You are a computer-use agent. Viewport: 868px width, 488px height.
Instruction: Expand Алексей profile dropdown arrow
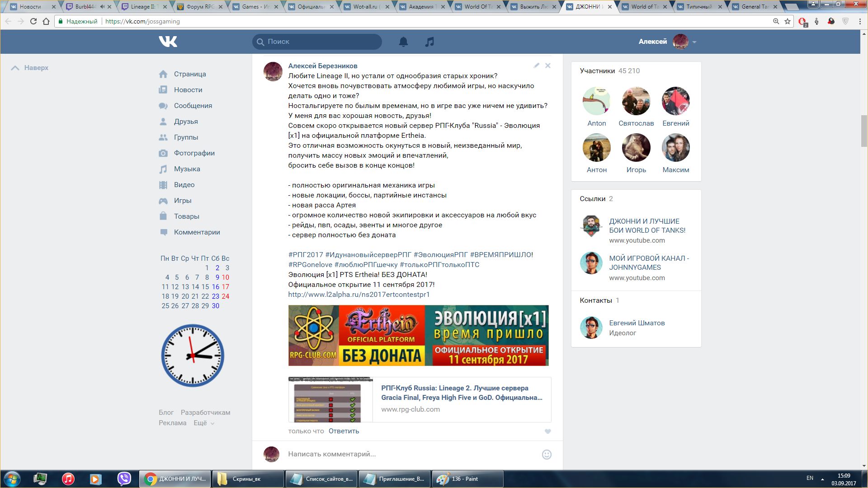tap(694, 42)
